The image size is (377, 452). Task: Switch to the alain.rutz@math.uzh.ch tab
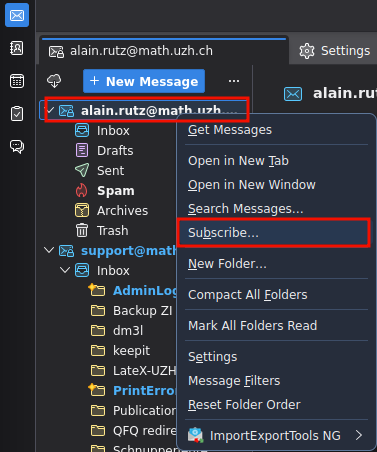164,51
